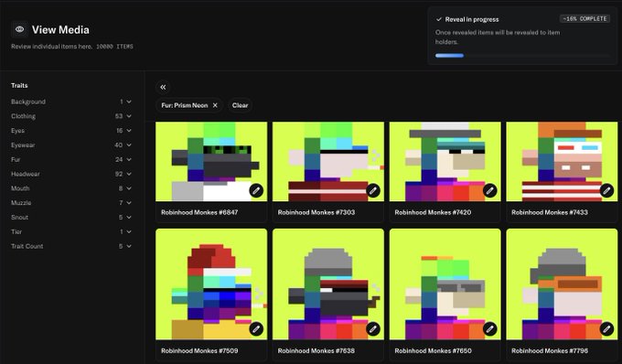The width and height of the screenshot is (622, 364).
Task: Open the Robinhood Monkes #7638 thumbnail
Action: pos(328,284)
